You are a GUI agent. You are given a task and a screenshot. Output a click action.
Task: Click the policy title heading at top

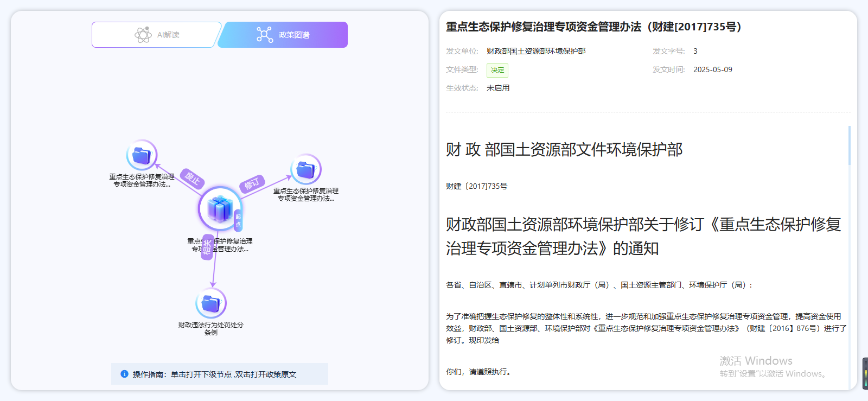[x=593, y=27]
